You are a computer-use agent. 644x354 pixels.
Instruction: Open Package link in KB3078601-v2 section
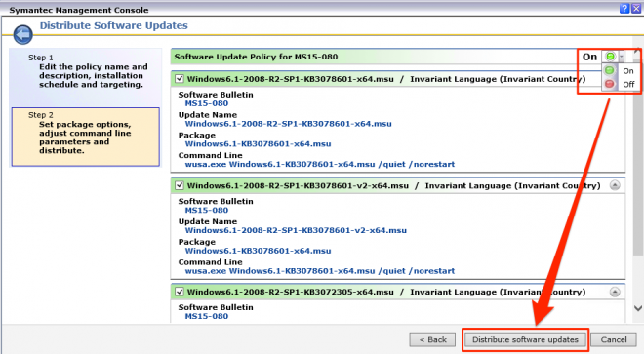coord(258,251)
